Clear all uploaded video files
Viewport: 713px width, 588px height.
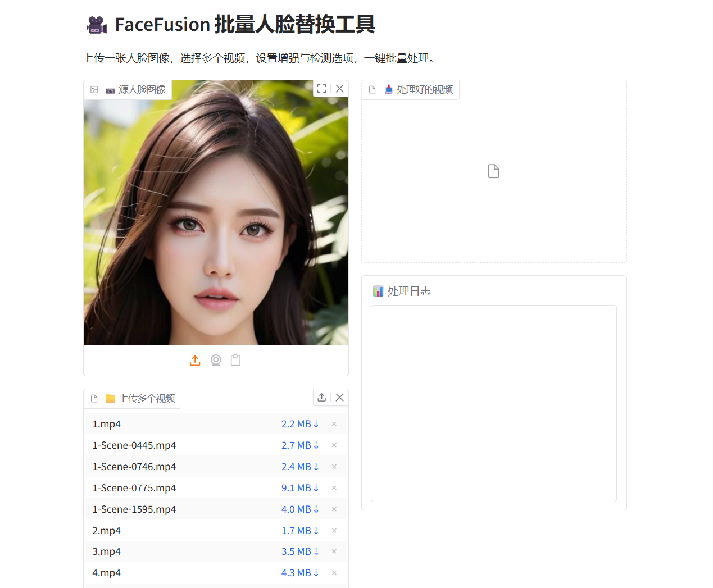[340, 398]
